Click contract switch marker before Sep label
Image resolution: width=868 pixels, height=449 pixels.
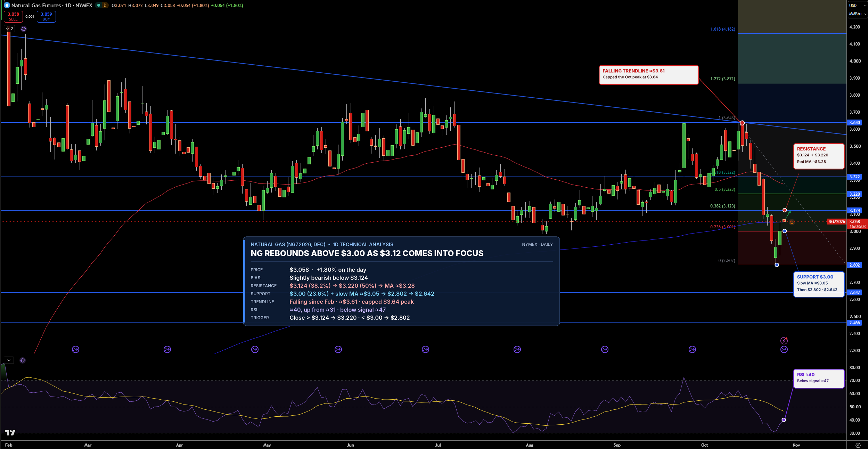[605, 349]
